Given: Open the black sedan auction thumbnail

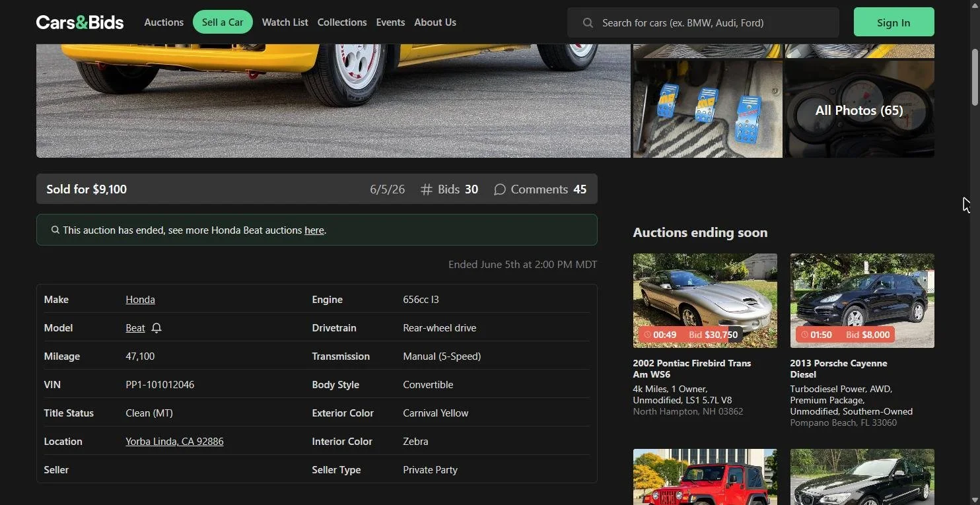Looking at the screenshot, I should [x=862, y=477].
